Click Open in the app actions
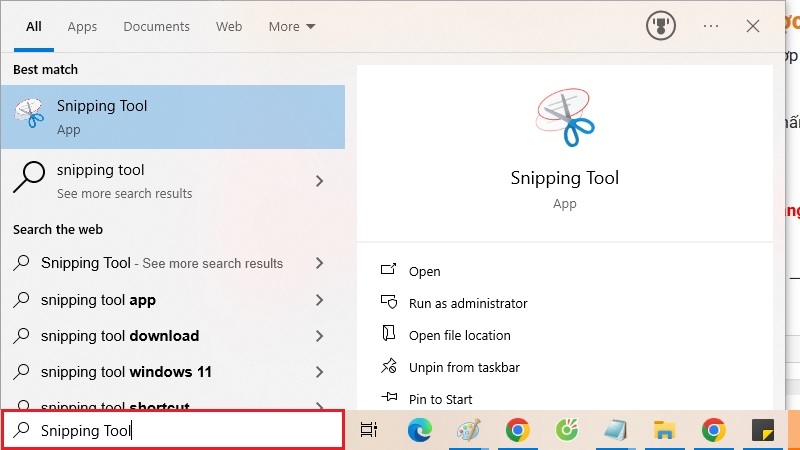 pos(424,271)
